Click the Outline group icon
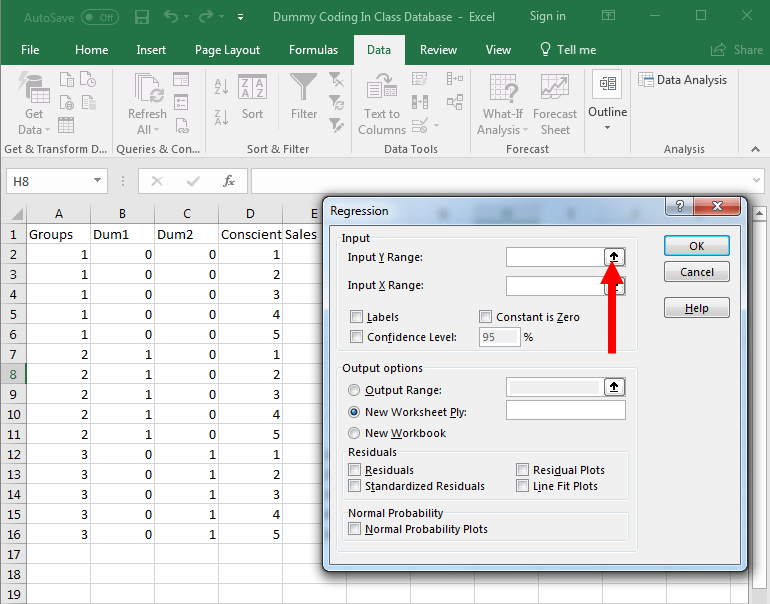The width and height of the screenshot is (770, 604). 607,83
